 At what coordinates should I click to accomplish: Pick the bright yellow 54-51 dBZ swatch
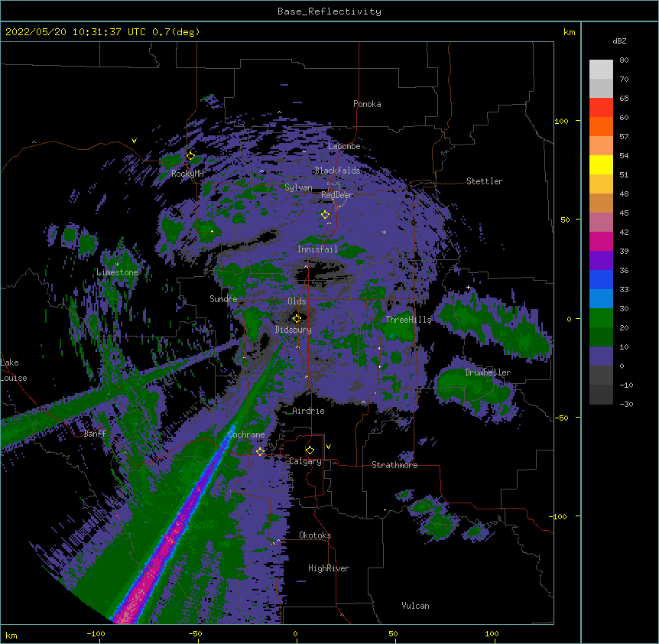pos(601,164)
